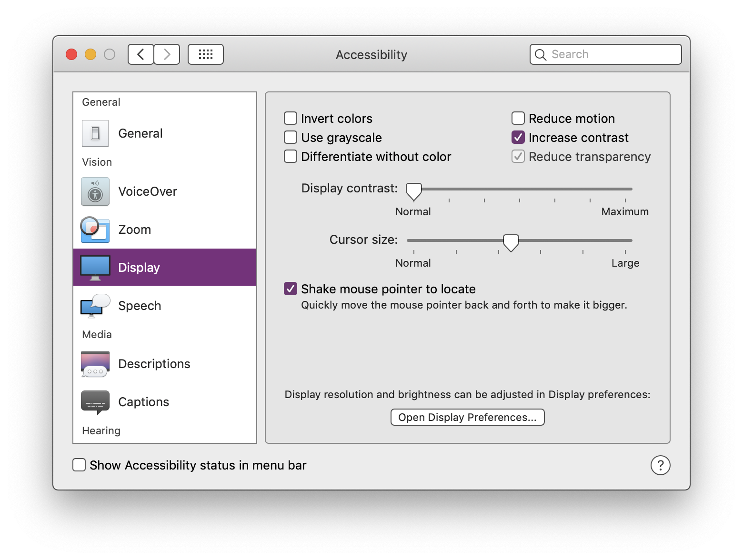Disable Shake mouse pointer to locate

pyautogui.click(x=291, y=289)
